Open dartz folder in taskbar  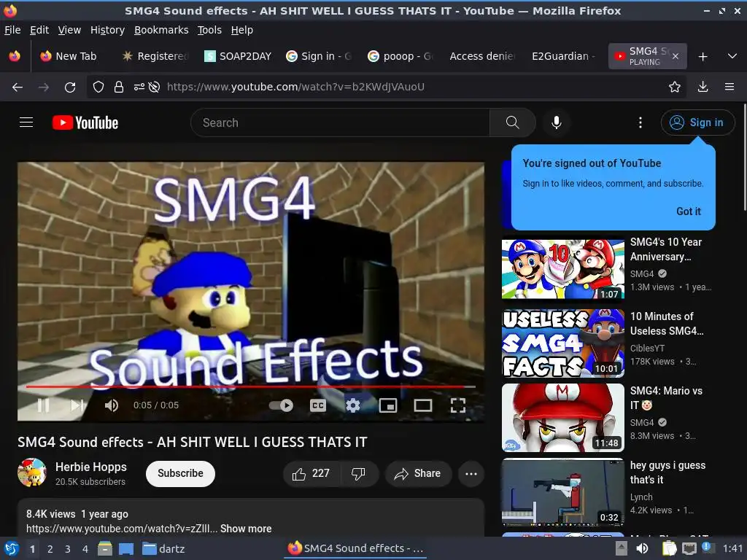[163, 549]
